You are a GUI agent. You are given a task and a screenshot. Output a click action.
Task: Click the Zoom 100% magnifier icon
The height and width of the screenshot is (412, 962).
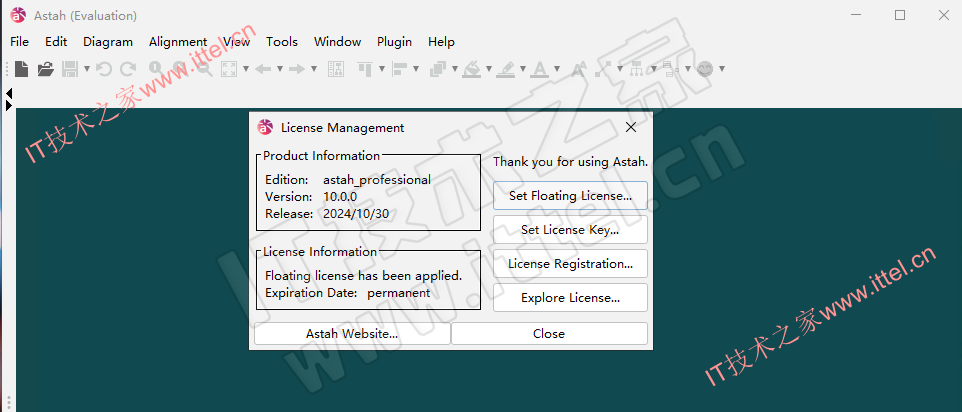(x=155, y=69)
